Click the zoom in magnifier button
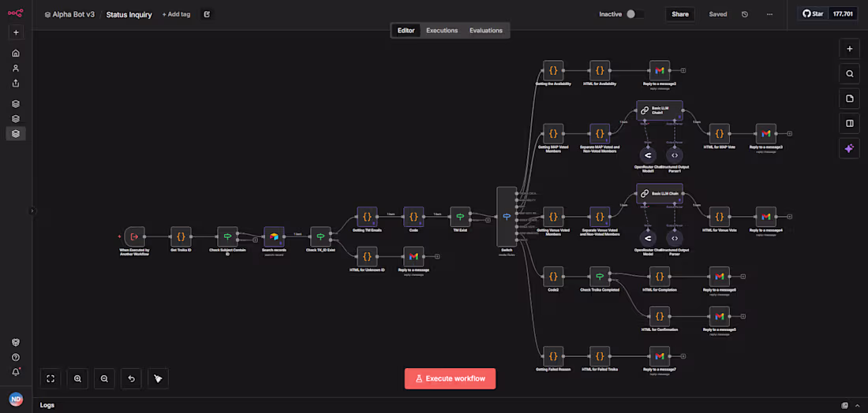Image resolution: width=868 pixels, height=413 pixels. (77, 379)
